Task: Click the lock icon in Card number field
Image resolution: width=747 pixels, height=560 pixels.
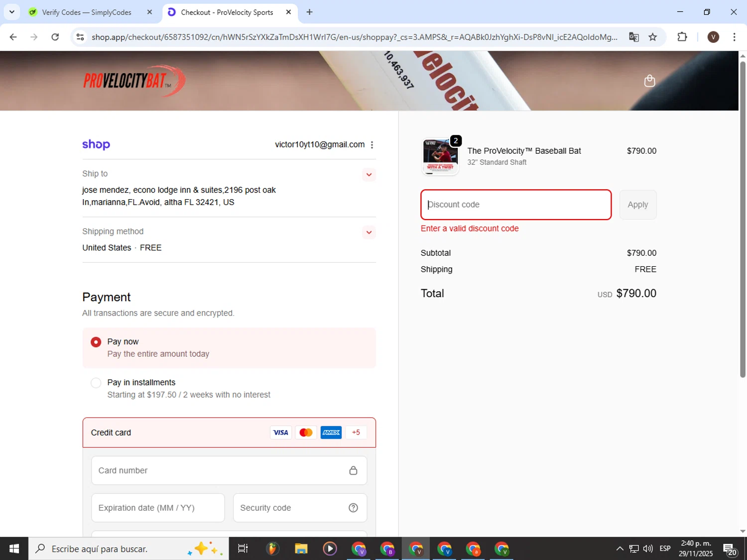Action: [x=353, y=470]
